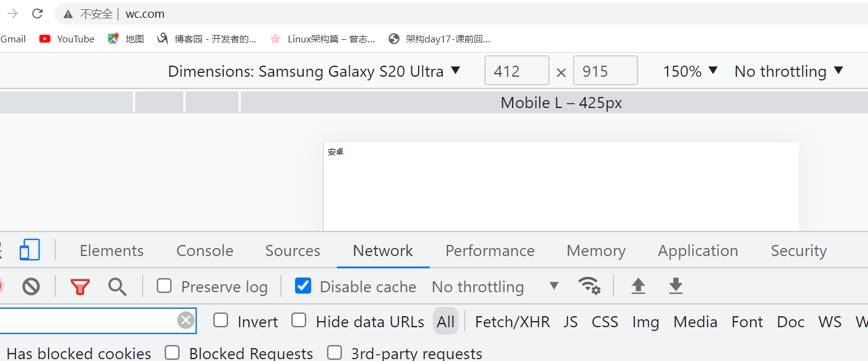Clear the filter text with X icon
This screenshot has width=868, height=361.
pos(186,320)
